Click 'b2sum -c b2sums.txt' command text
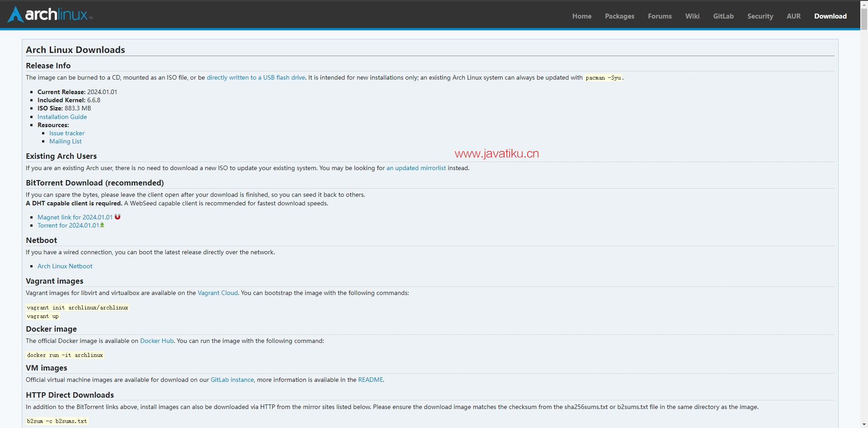 tap(57, 421)
